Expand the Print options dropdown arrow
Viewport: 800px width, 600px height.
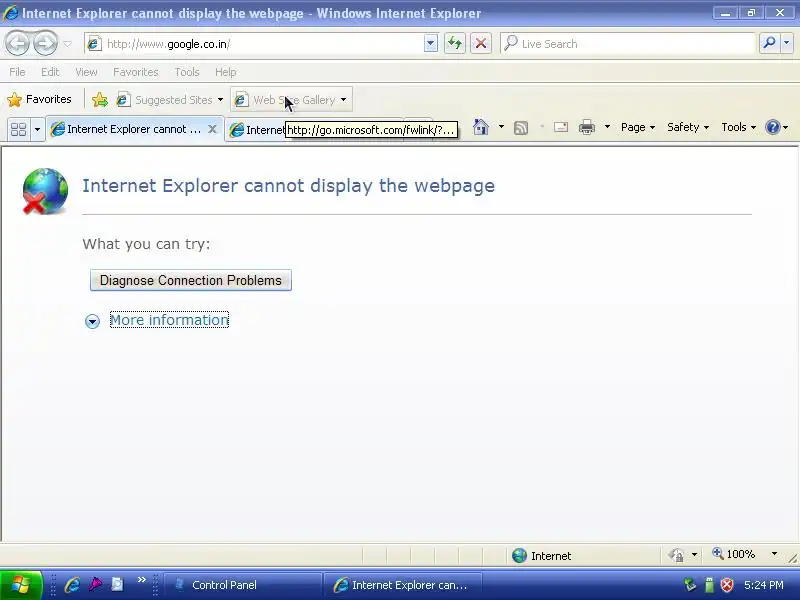(607, 127)
